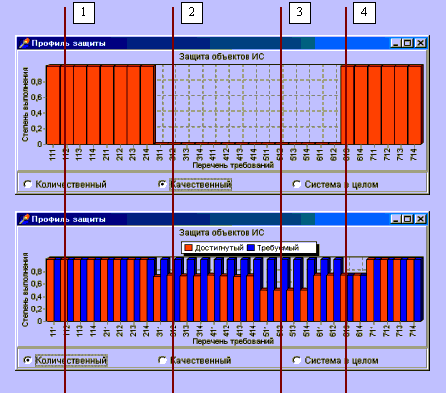This screenshot has width=446, height=393.
Task: Click upper chart title Защита объектов ИС
Action: point(222,57)
